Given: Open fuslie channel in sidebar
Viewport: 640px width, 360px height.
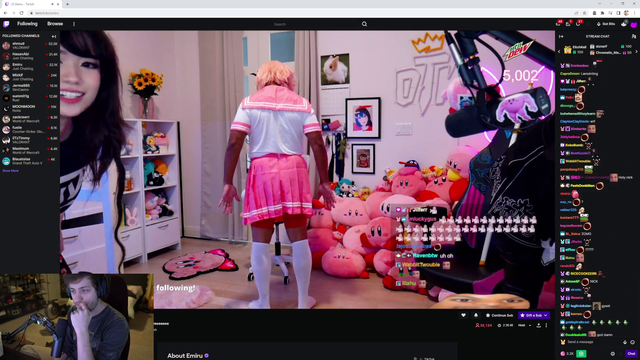Looking at the screenshot, I should coord(30,129).
